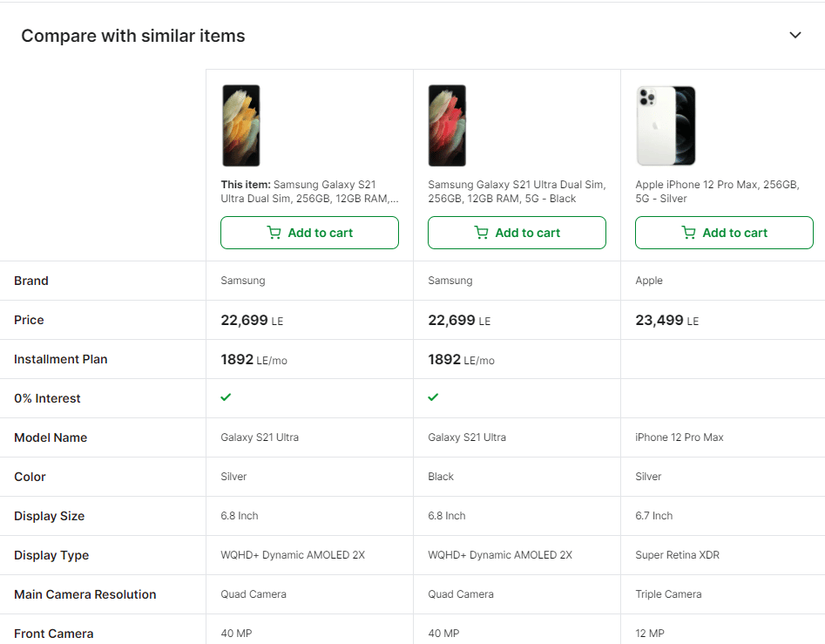
Task: Click the Compare with similar items heading
Action: (x=133, y=37)
